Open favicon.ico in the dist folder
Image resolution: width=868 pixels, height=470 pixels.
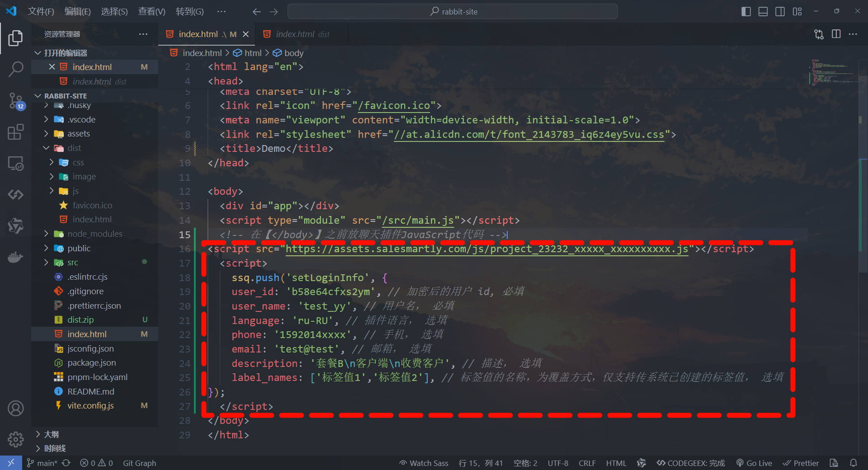coord(92,205)
